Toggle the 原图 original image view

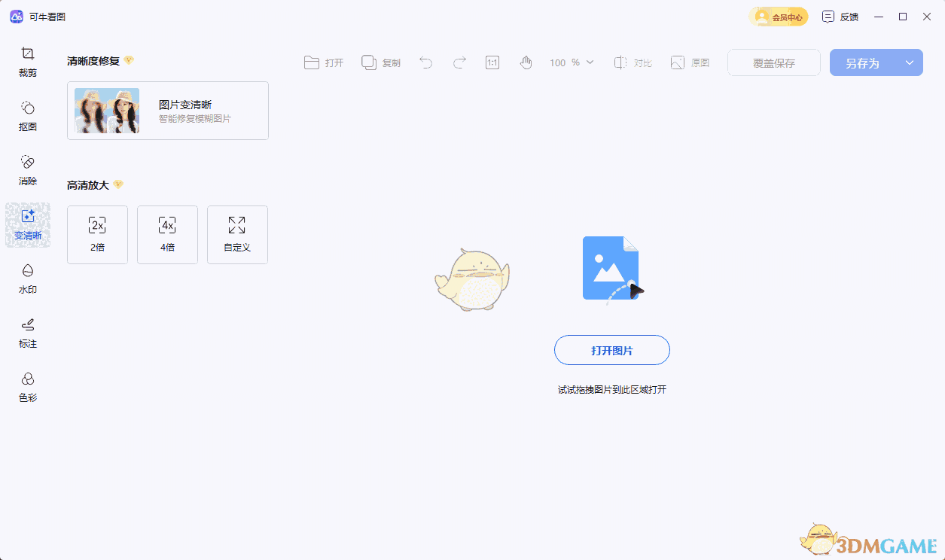point(690,62)
